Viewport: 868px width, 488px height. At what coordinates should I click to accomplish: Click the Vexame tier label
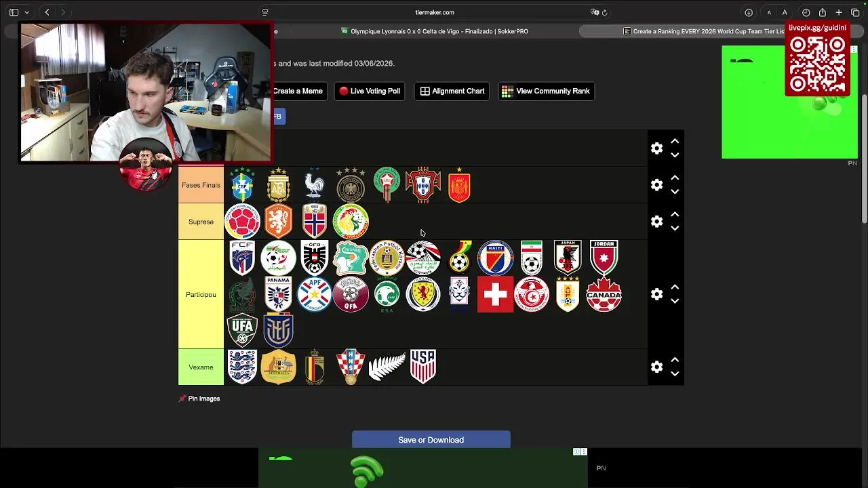pos(201,367)
